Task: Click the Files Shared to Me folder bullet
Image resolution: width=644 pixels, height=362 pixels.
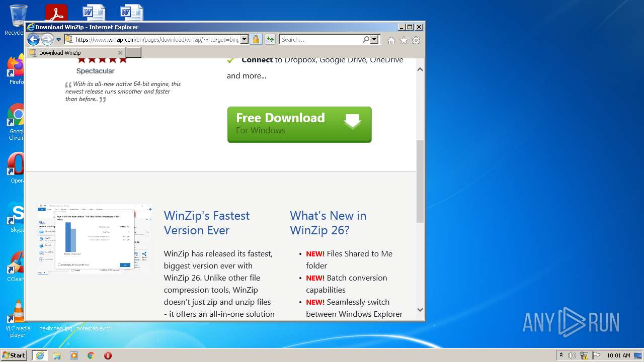Action: 349,259
